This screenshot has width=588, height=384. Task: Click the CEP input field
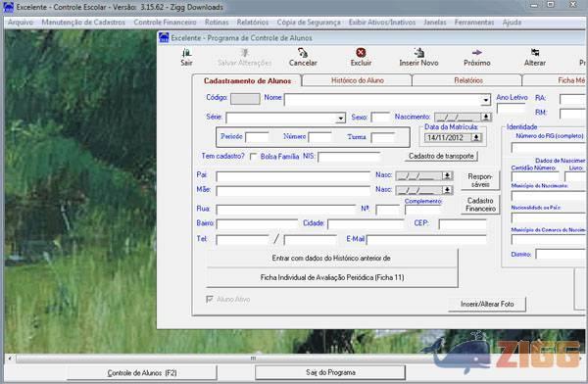463,224
